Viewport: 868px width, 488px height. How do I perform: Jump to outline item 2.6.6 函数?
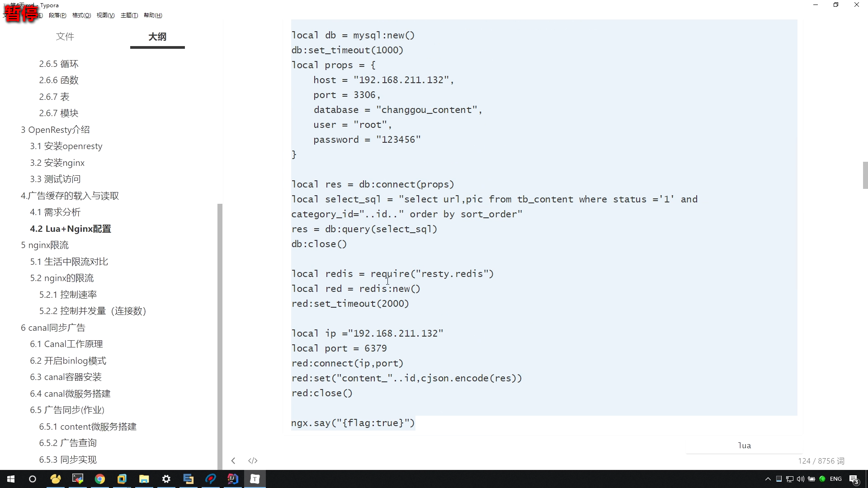tap(59, 80)
